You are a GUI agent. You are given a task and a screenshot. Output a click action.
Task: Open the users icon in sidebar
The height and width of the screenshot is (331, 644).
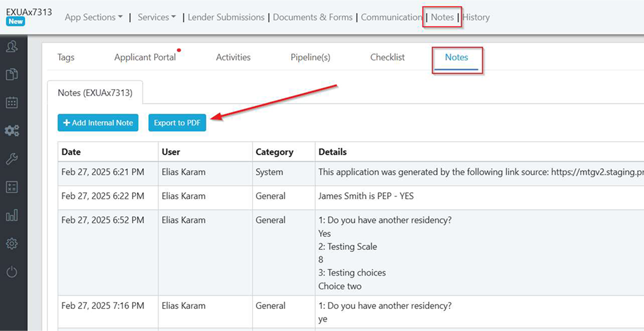click(x=11, y=46)
